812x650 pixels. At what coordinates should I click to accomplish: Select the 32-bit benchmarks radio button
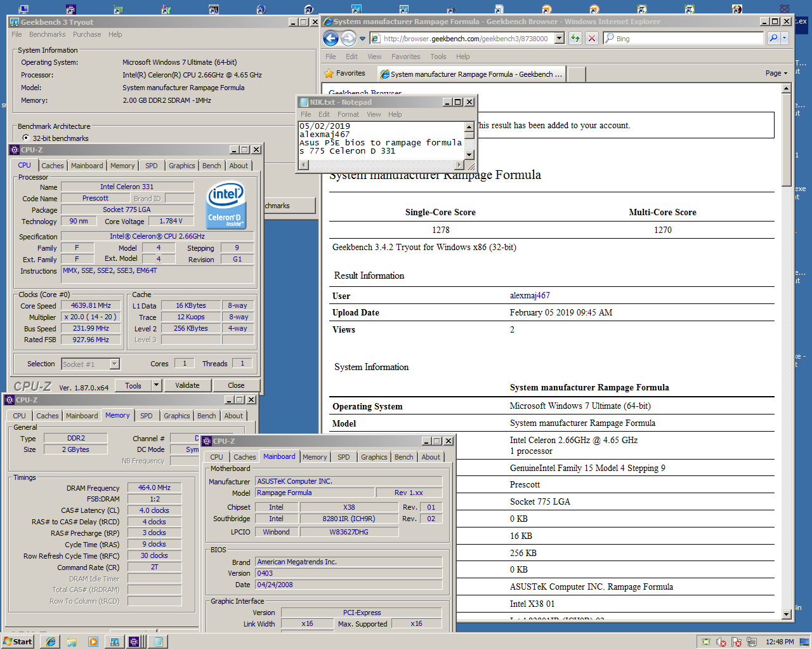[x=26, y=138]
